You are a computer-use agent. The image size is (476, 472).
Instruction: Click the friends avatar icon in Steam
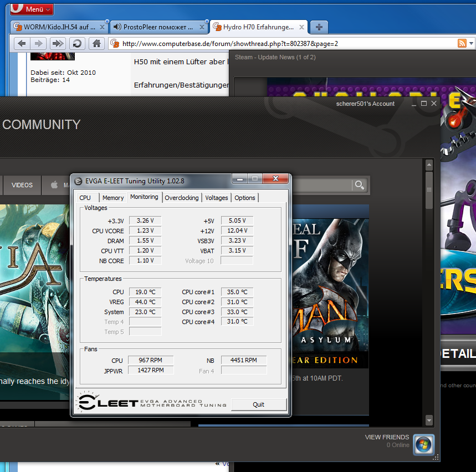click(x=423, y=445)
